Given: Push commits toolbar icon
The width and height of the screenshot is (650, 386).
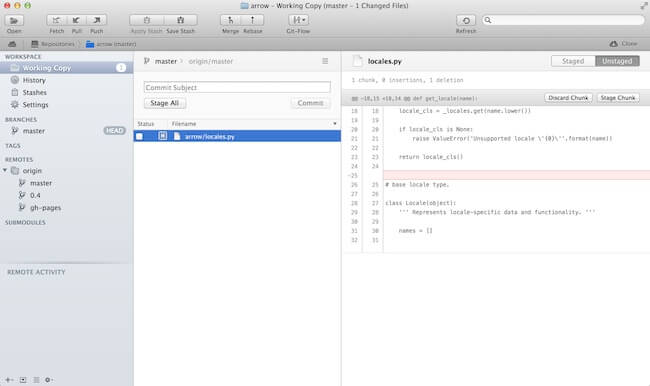Looking at the screenshot, I should 97,20.
